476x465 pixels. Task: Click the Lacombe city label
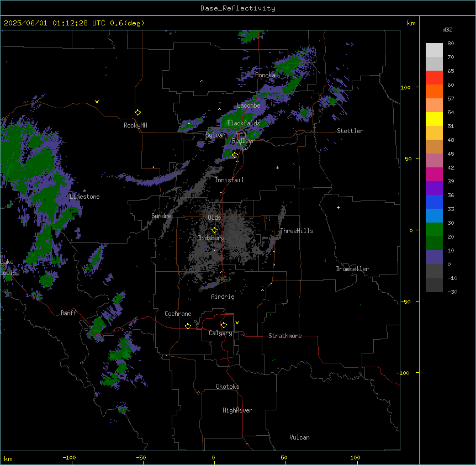248,105
